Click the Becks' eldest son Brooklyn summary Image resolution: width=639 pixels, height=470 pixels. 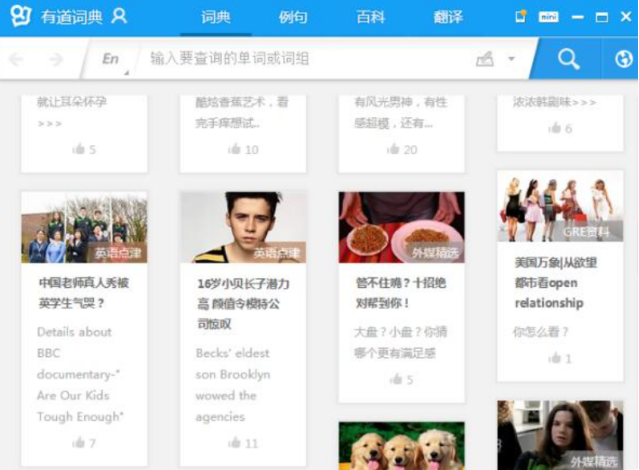click(x=233, y=385)
